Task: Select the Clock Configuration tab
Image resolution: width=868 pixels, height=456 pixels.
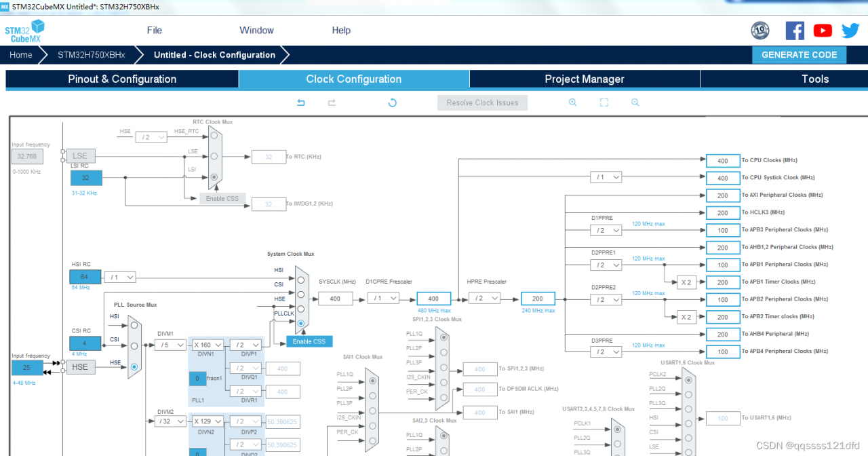Action: coord(353,79)
